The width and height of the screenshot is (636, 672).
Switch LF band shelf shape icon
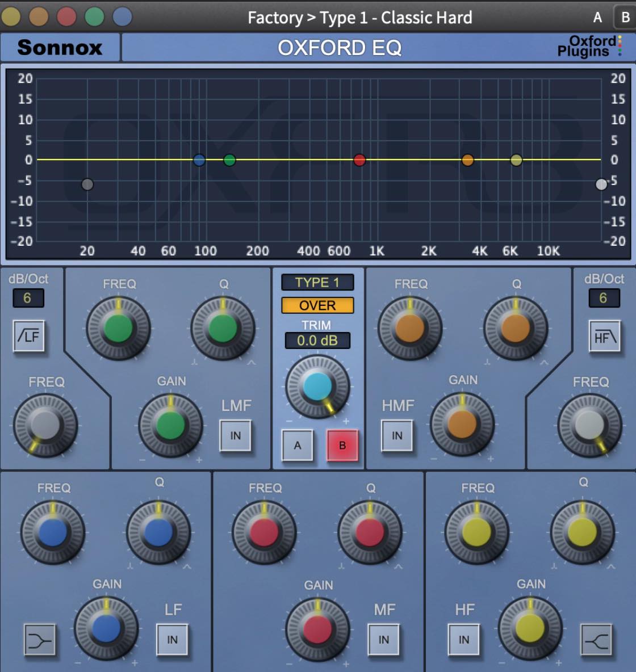tap(40, 640)
